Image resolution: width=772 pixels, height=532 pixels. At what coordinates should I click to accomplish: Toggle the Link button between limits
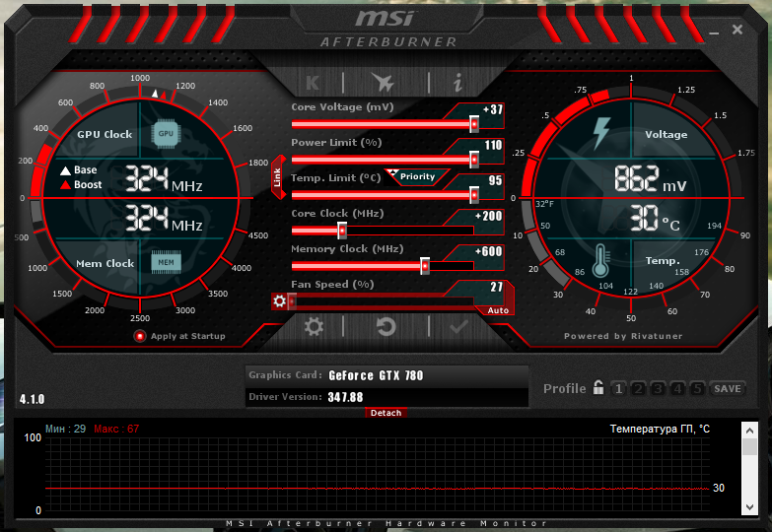[x=278, y=177]
